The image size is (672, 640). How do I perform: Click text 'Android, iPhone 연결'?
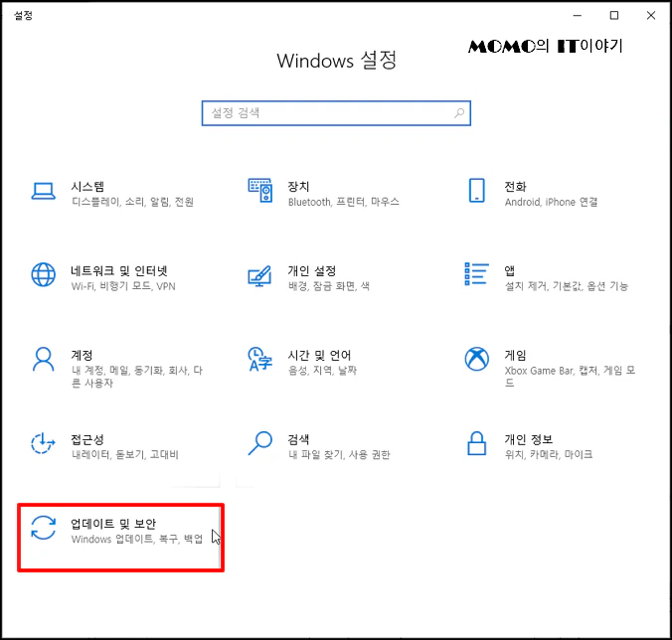pyautogui.click(x=551, y=202)
